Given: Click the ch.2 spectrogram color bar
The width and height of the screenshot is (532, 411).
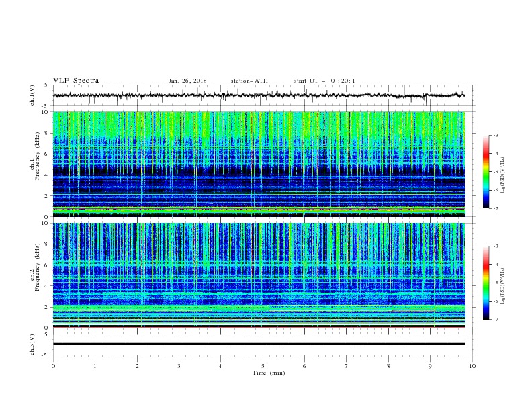Looking at the screenshot, I should point(486,283).
